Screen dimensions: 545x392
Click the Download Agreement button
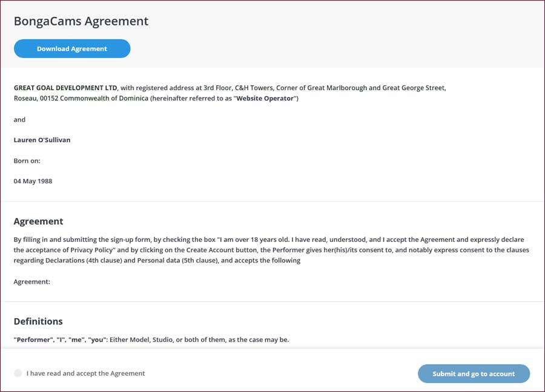click(x=71, y=48)
